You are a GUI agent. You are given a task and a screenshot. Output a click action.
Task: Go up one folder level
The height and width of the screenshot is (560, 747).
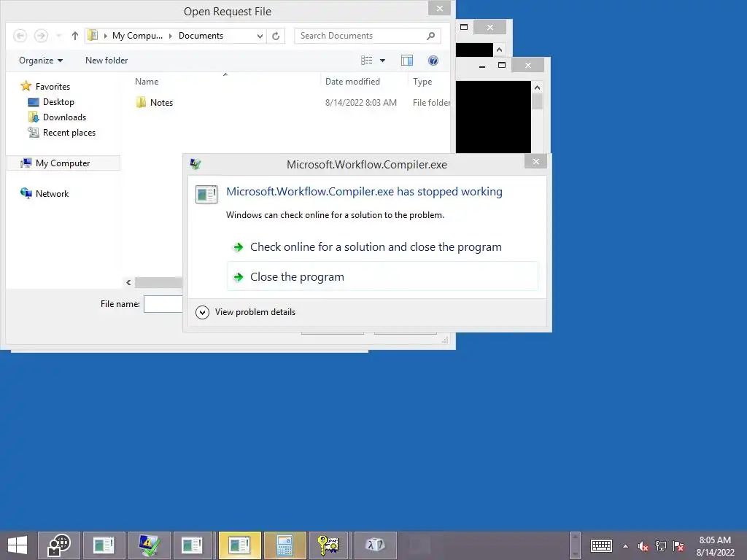75,36
